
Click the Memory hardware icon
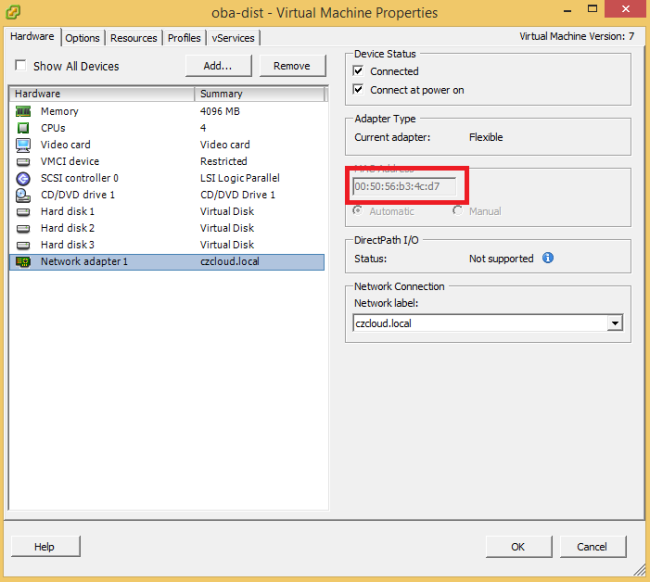(23, 111)
